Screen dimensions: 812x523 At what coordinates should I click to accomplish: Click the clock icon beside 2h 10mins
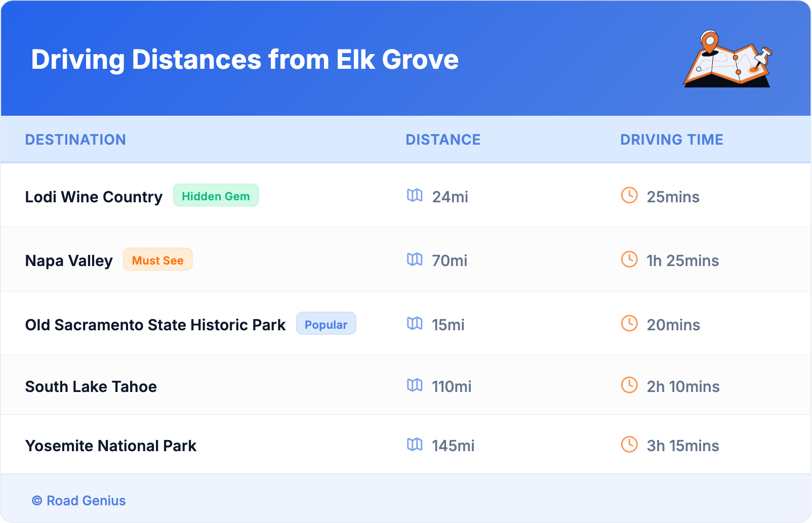629,385
